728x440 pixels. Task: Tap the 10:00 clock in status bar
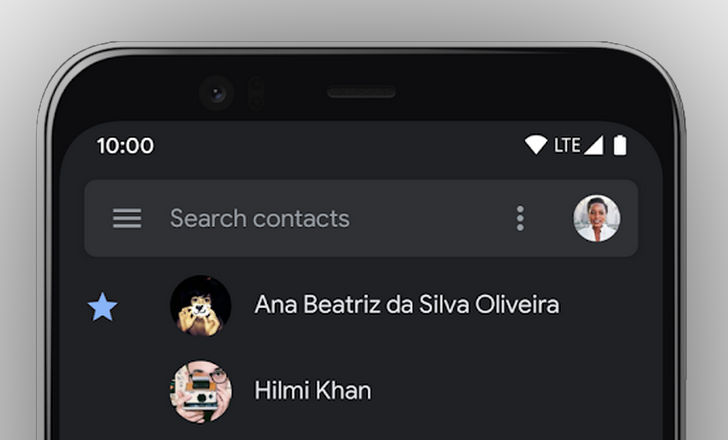point(125,146)
